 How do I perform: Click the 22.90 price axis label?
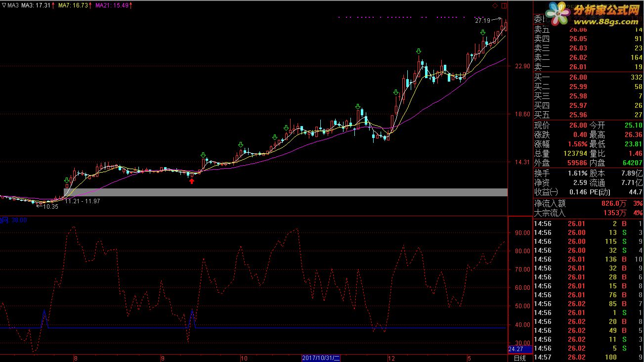point(522,66)
